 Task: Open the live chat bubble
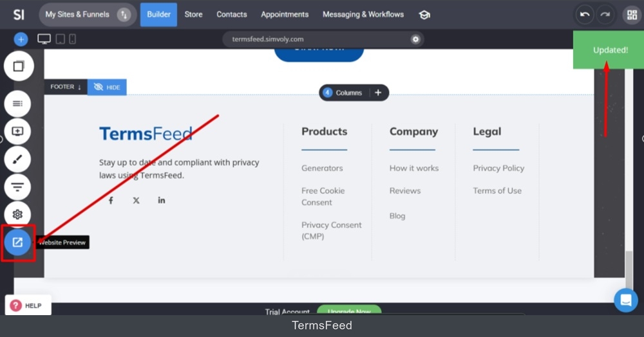[626, 300]
